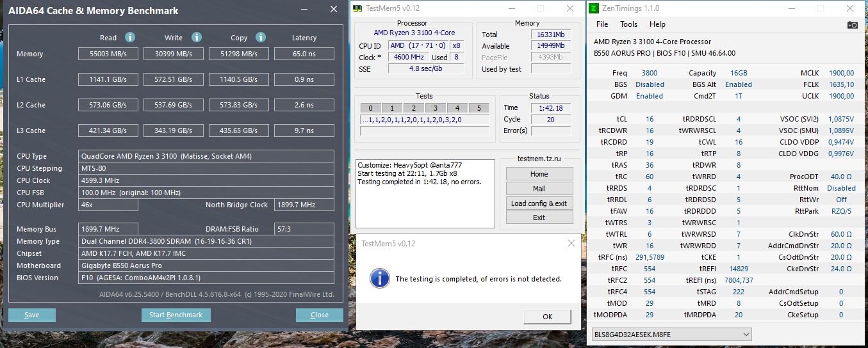868x348 pixels.
Task: Click the test sequence field in TestMem5
Action: (x=425, y=120)
